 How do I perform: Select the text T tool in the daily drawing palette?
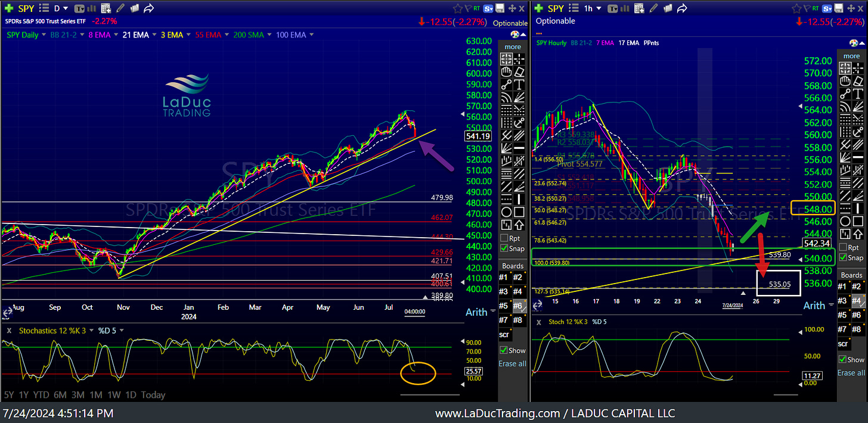click(520, 84)
